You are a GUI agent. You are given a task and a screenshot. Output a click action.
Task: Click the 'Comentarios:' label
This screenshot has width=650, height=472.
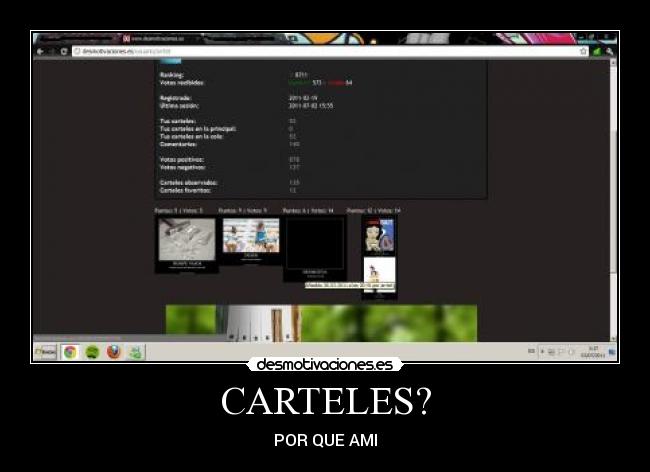[179, 144]
